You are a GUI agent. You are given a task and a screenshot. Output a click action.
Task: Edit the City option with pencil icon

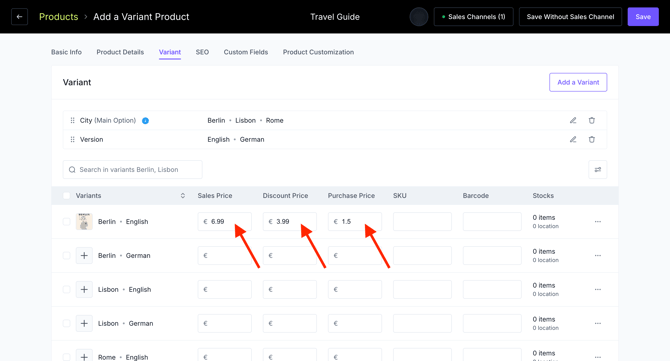click(573, 120)
